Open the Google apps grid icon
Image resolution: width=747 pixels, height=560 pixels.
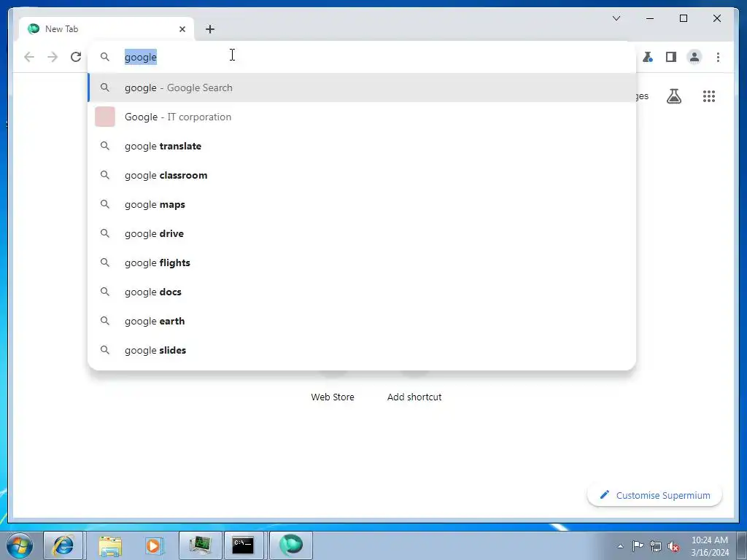point(709,96)
